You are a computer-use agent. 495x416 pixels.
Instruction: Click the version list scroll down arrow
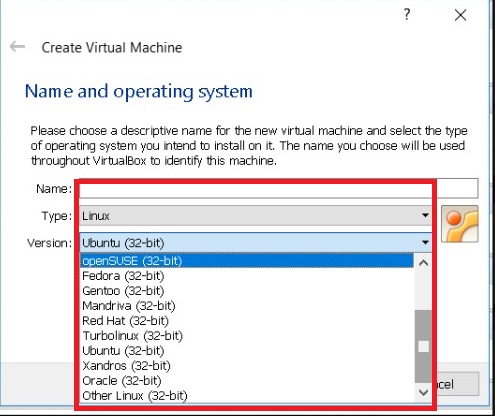click(x=423, y=392)
